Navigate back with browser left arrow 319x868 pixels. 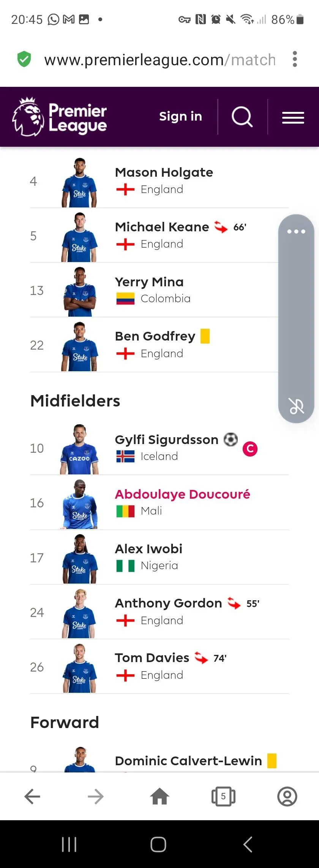pos(32,796)
